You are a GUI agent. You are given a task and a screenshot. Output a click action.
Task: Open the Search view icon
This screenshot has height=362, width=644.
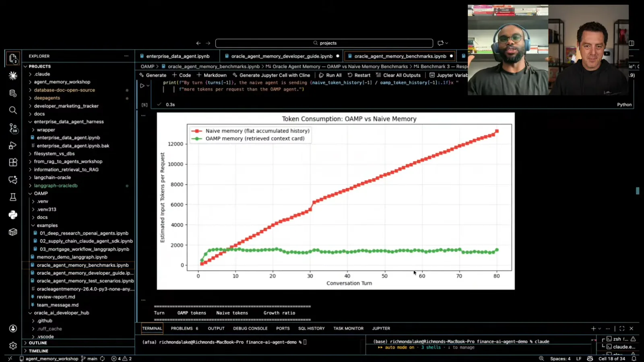tap(13, 110)
